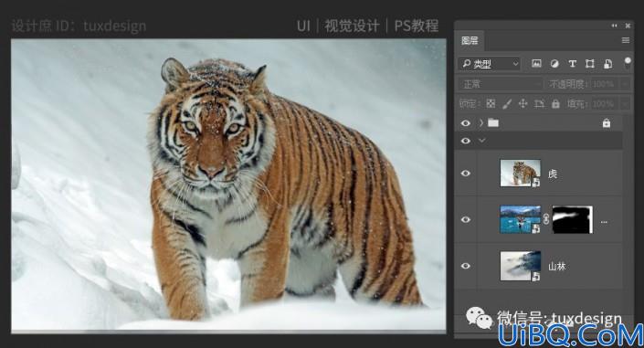Viewport: 644px width, 348px height.
Task: Lock image pixels brush icon
Action: (x=507, y=104)
